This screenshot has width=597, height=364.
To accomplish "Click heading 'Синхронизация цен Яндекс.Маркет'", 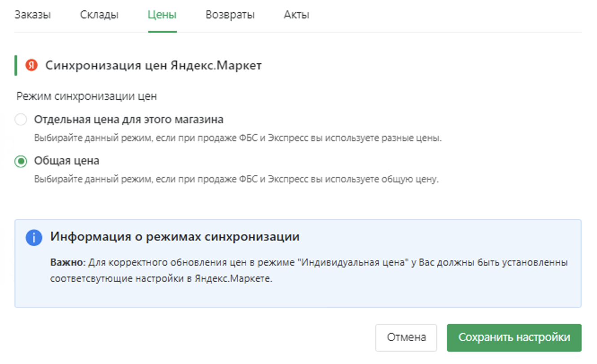I will (x=154, y=65).
